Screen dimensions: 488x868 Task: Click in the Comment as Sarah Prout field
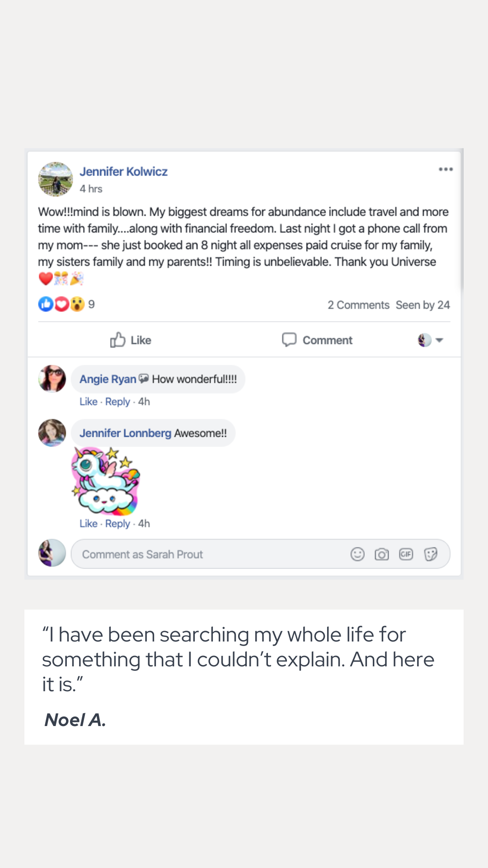(x=208, y=554)
